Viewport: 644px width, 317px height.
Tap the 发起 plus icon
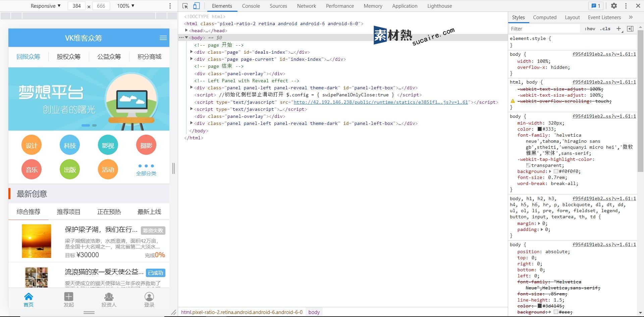coord(69,300)
